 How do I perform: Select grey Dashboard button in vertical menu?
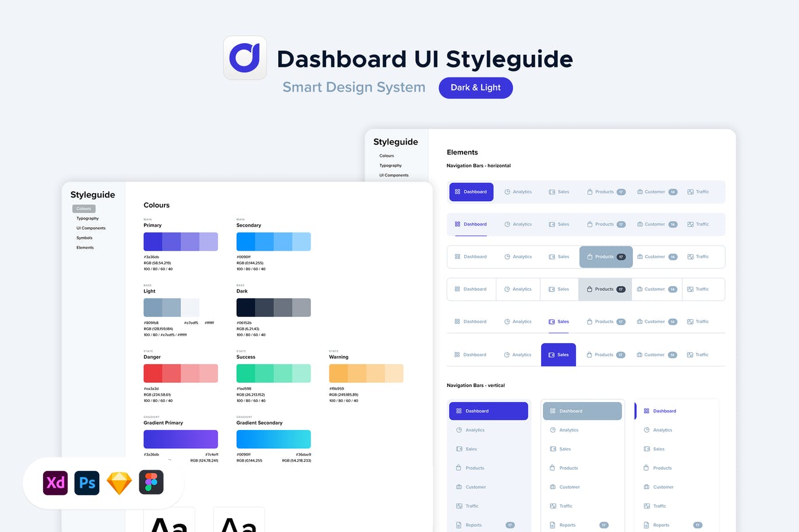(x=582, y=411)
